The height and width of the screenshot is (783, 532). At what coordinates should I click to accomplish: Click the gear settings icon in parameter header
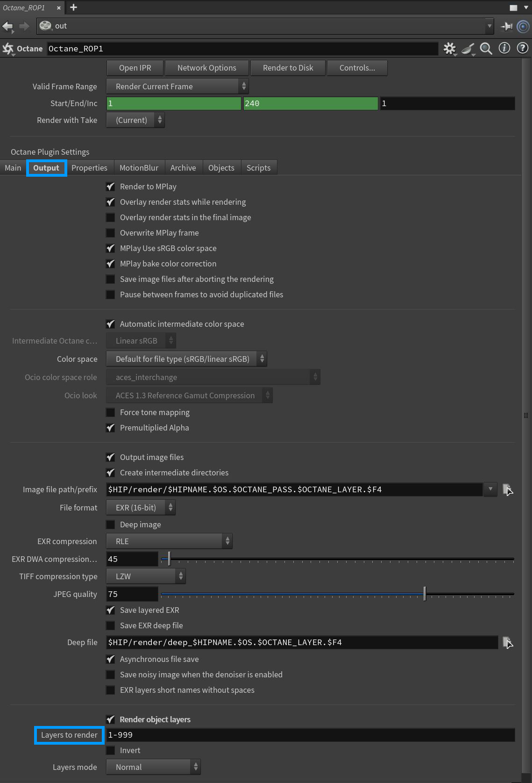pos(449,48)
